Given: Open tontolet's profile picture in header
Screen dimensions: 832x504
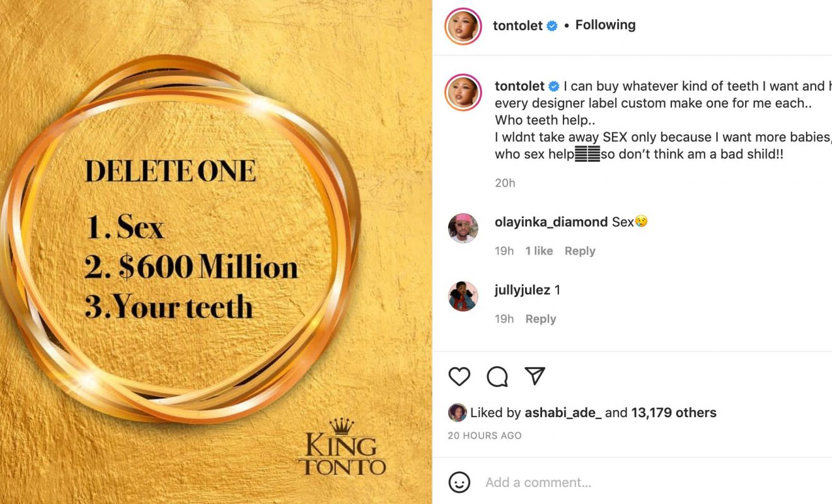Looking at the screenshot, I should tap(463, 26).
